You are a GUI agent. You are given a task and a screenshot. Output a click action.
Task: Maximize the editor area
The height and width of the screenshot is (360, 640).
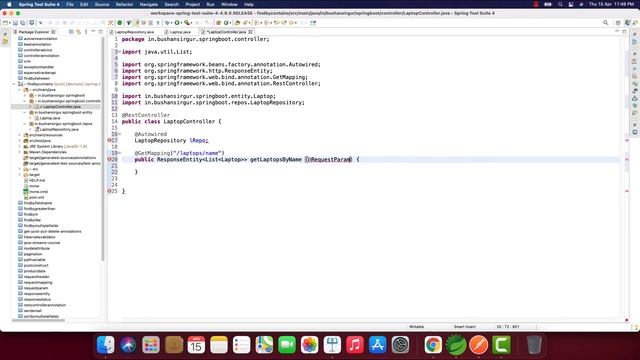pyautogui.click(x=624, y=31)
